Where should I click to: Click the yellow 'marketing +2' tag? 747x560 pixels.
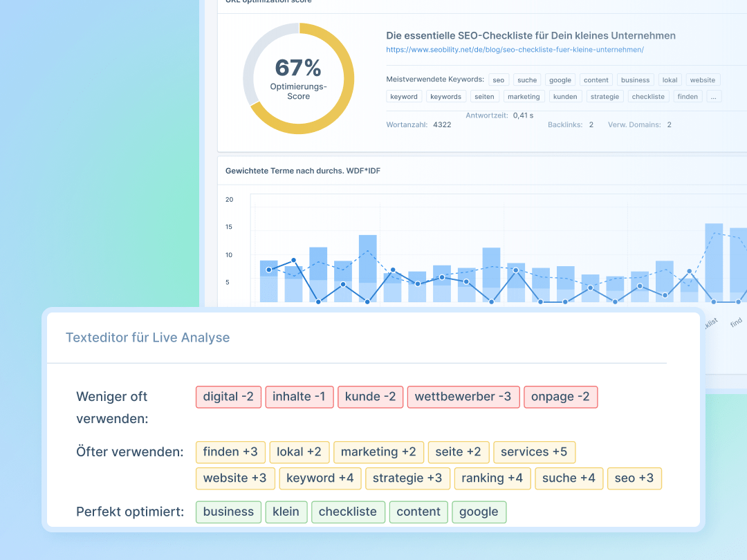(379, 452)
